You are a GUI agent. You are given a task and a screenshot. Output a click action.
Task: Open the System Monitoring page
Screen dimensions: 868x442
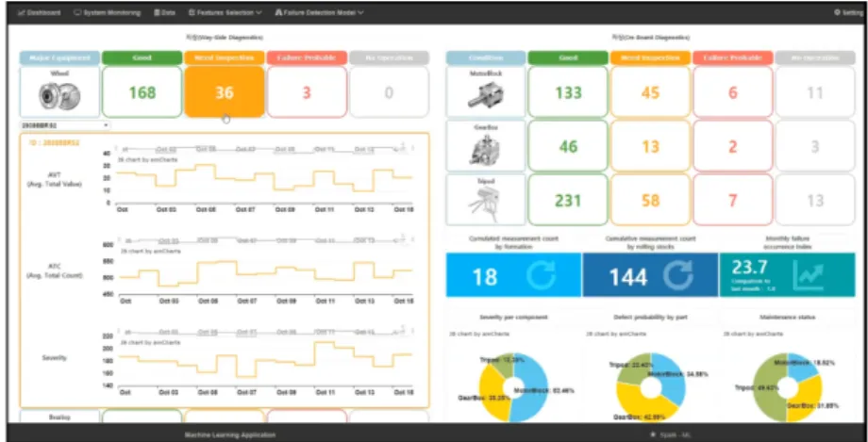point(107,12)
